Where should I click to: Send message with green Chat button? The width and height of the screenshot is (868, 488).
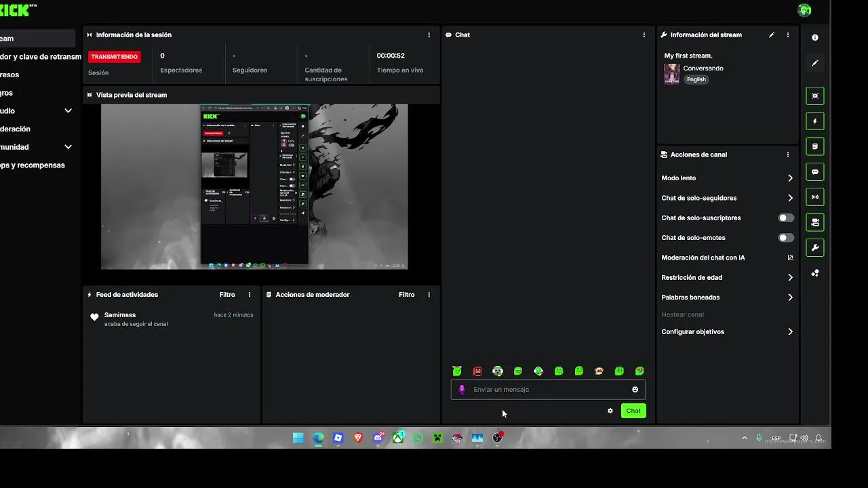pyautogui.click(x=633, y=411)
